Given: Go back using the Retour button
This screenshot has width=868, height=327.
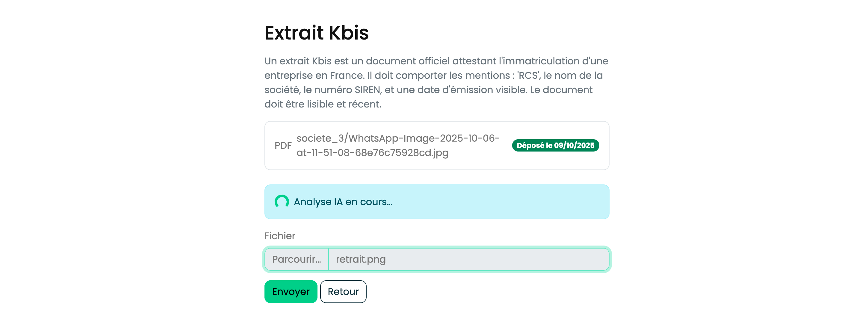Looking at the screenshot, I should pyautogui.click(x=343, y=292).
